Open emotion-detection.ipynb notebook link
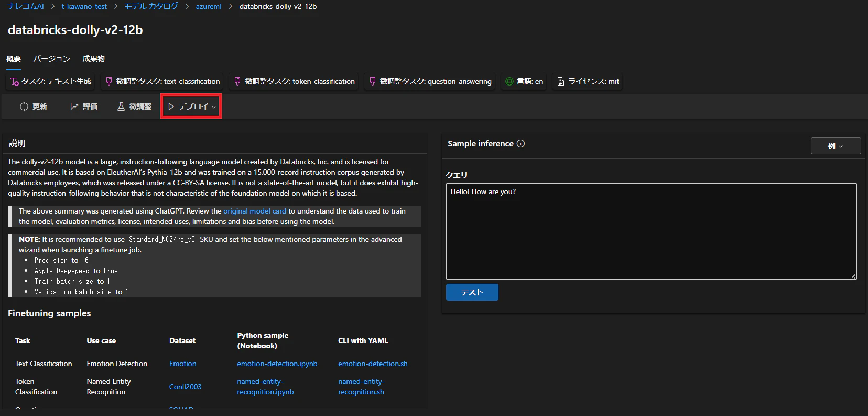This screenshot has width=868, height=416. [277, 364]
